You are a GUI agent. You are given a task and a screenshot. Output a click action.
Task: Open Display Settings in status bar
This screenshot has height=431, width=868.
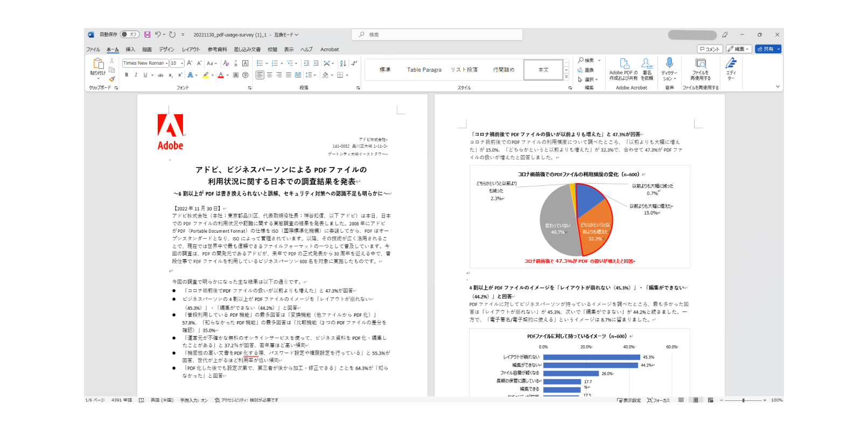[629, 400]
